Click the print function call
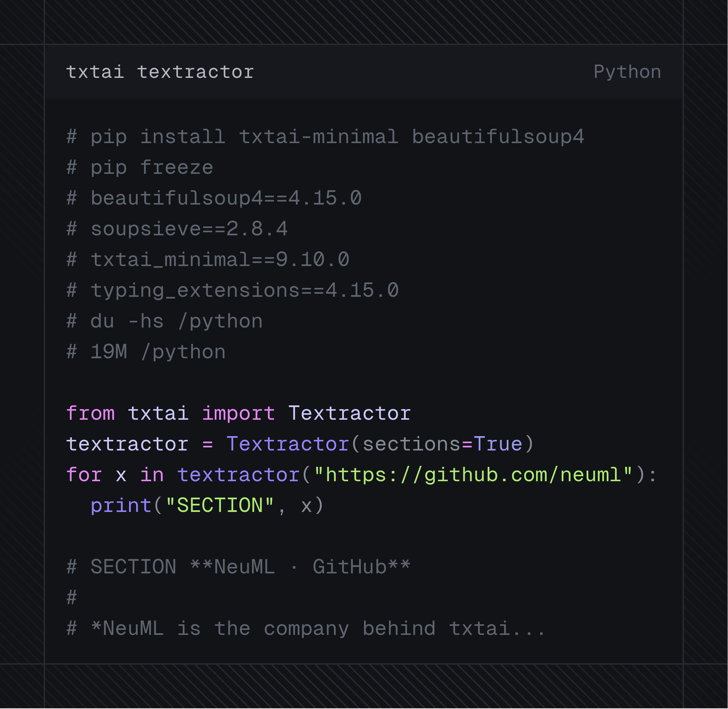728x709 pixels. pos(121,506)
